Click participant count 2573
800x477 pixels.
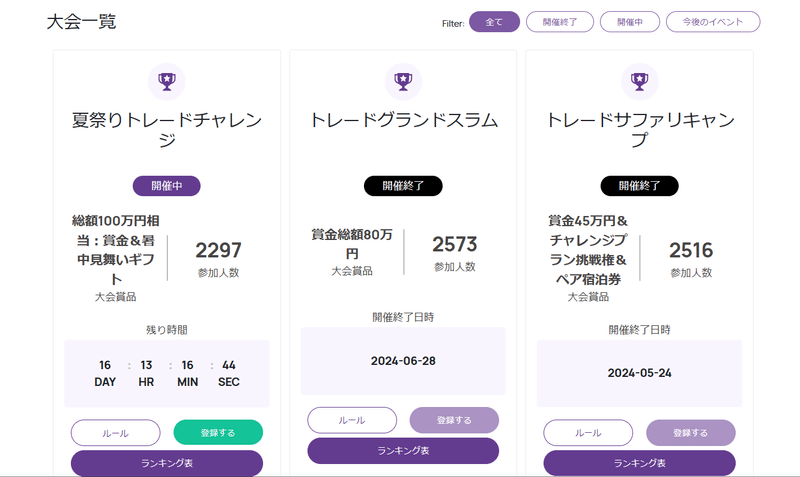click(455, 244)
